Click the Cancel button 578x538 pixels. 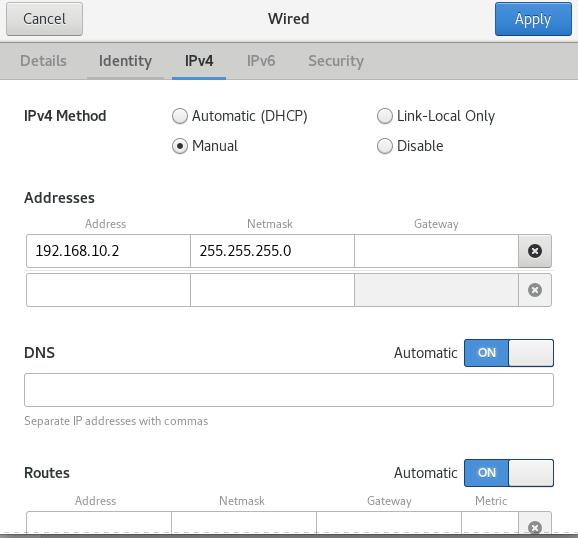click(44, 19)
